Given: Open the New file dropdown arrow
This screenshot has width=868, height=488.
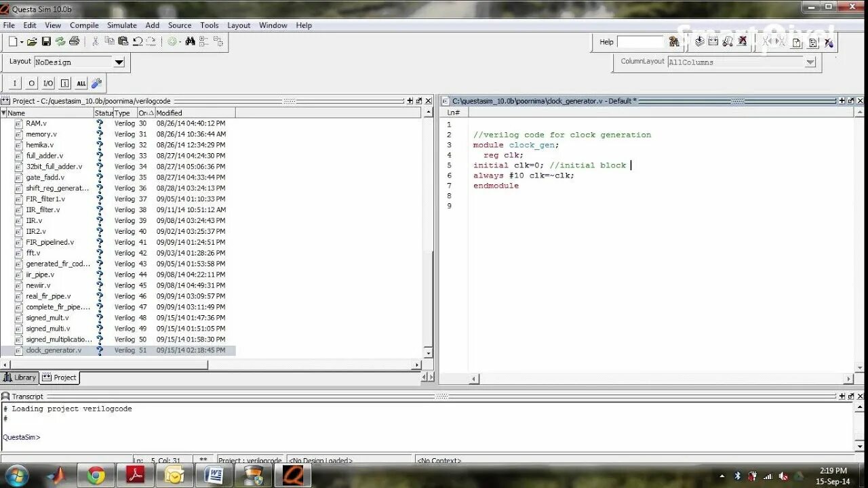Looking at the screenshot, I should point(22,42).
